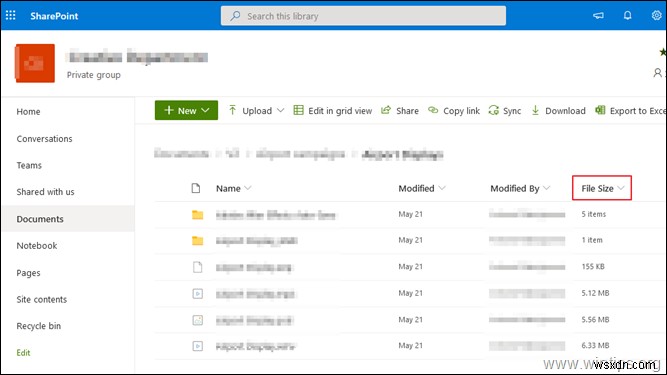
Task: Click the folder icon with 5 items
Action: [x=197, y=215]
